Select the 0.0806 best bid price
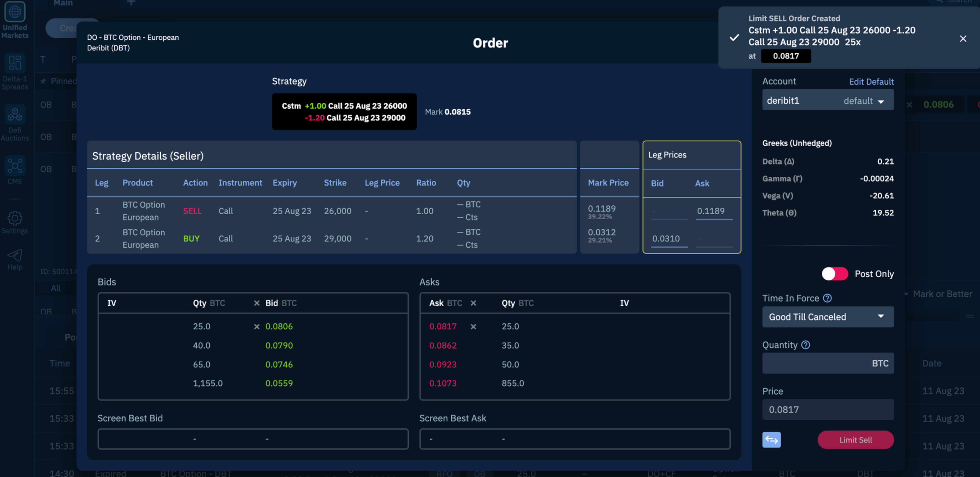The image size is (980, 477). click(279, 326)
